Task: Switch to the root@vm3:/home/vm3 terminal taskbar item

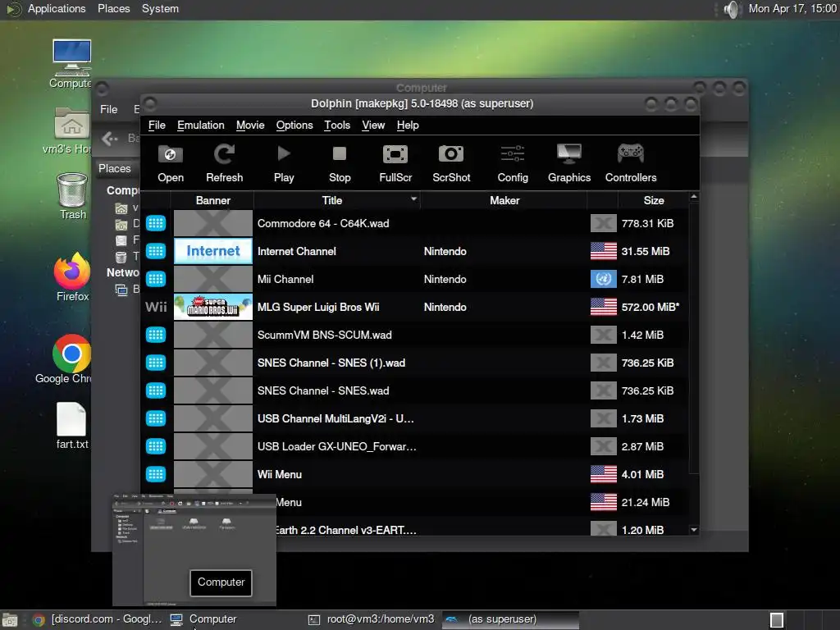Action: 372,619
